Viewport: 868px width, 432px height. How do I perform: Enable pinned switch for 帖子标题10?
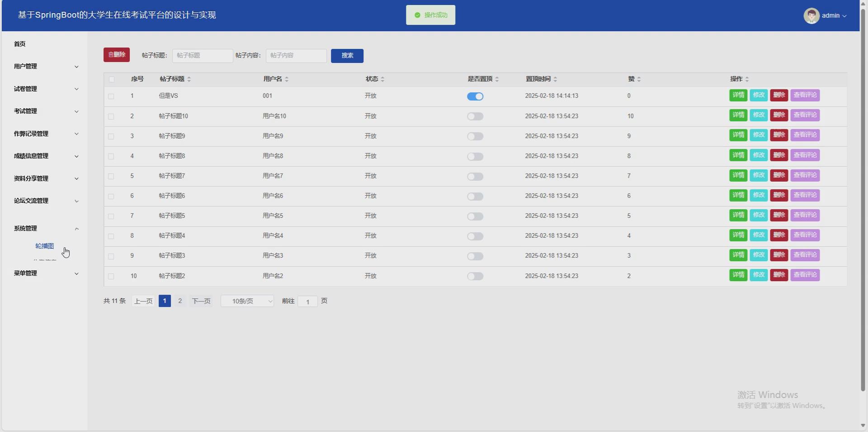475,117
